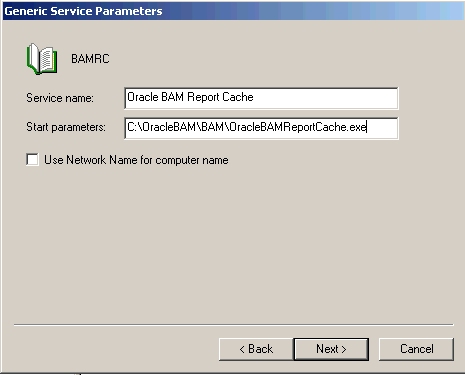Click the 'Use Network Name for computer name' label
465x375 pixels.
[136, 160]
